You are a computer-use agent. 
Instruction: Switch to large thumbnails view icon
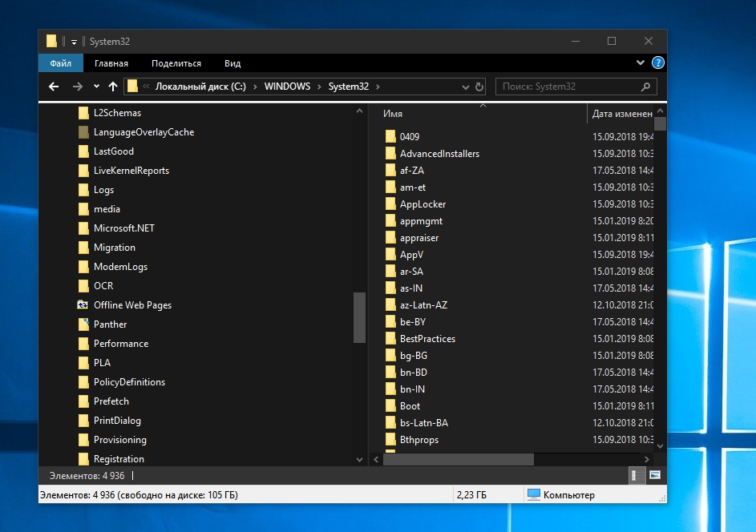[655, 476]
